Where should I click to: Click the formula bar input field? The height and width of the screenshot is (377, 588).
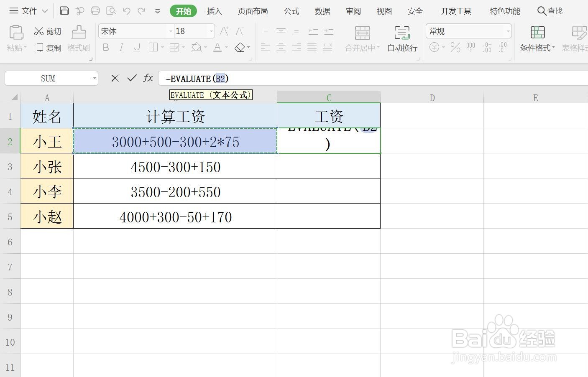point(373,78)
